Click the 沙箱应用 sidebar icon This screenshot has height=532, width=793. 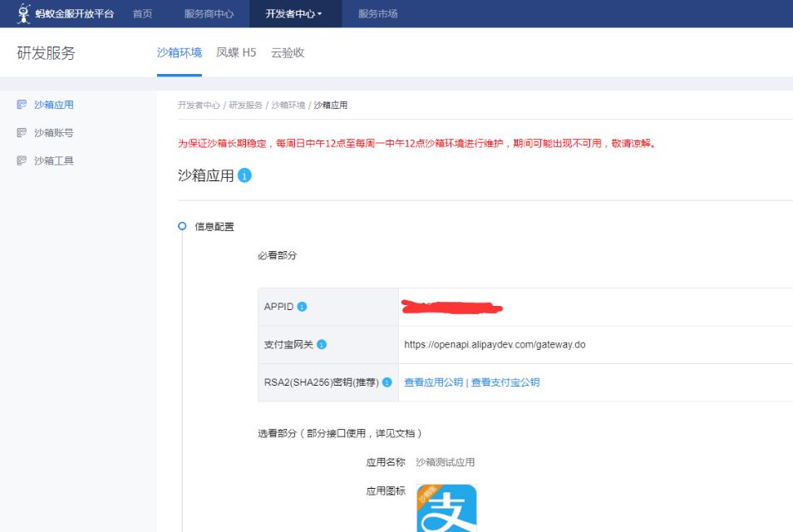(22, 105)
